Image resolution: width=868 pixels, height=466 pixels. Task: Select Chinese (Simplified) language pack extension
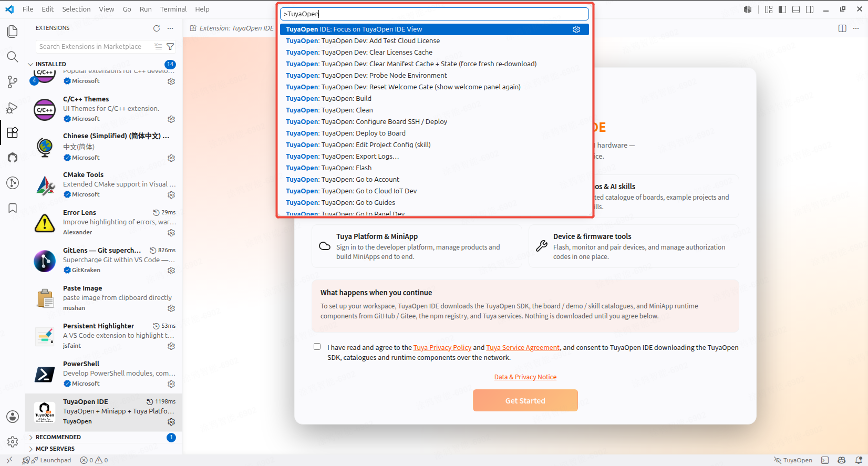104,147
